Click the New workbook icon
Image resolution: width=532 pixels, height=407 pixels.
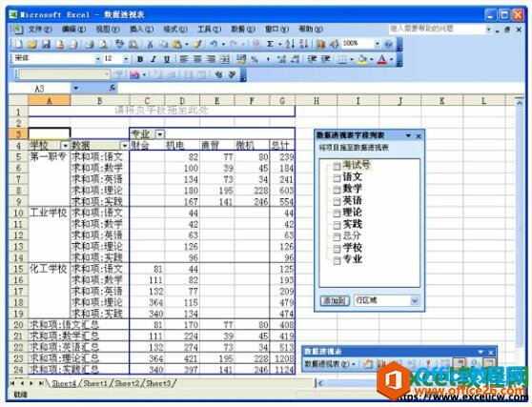click(x=19, y=45)
